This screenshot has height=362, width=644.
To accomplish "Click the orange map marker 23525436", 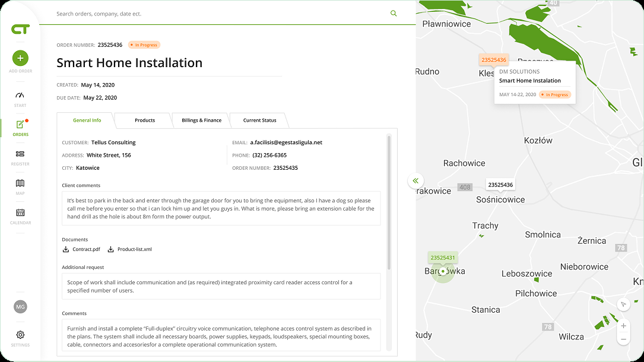I will pos(494,60).
